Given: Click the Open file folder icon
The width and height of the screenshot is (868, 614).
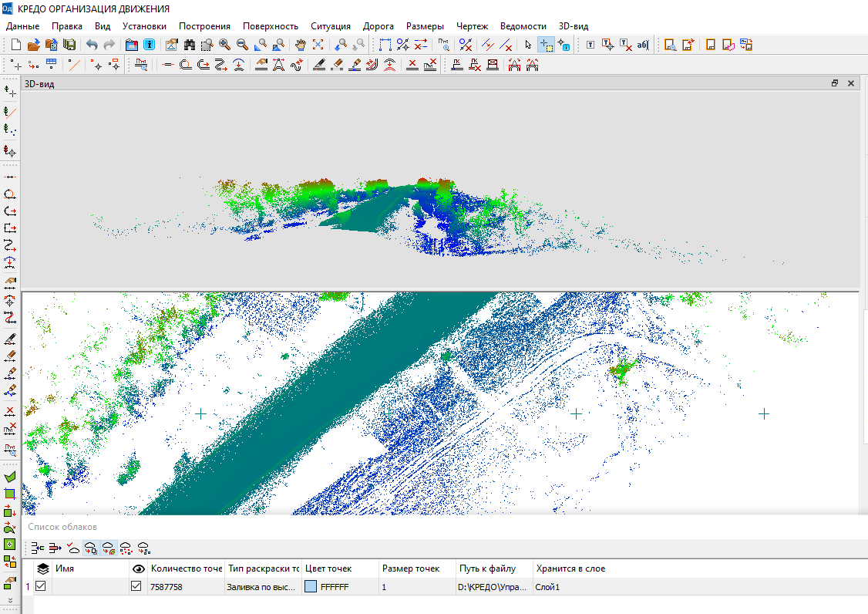Looking at the screenshot, I should 33,45.
